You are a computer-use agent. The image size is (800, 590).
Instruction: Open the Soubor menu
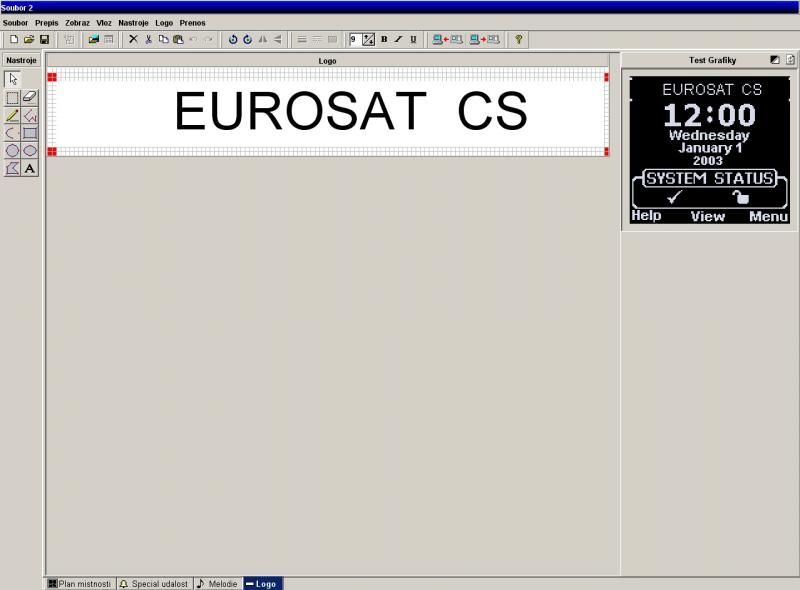(x=15, y=22)
